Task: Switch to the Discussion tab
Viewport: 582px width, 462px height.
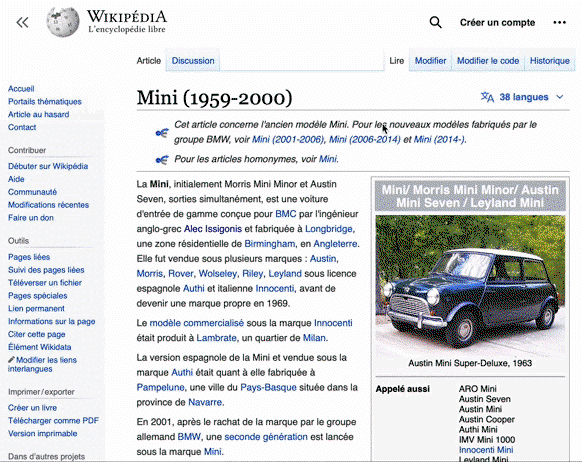Action: (x=193, y=60)
